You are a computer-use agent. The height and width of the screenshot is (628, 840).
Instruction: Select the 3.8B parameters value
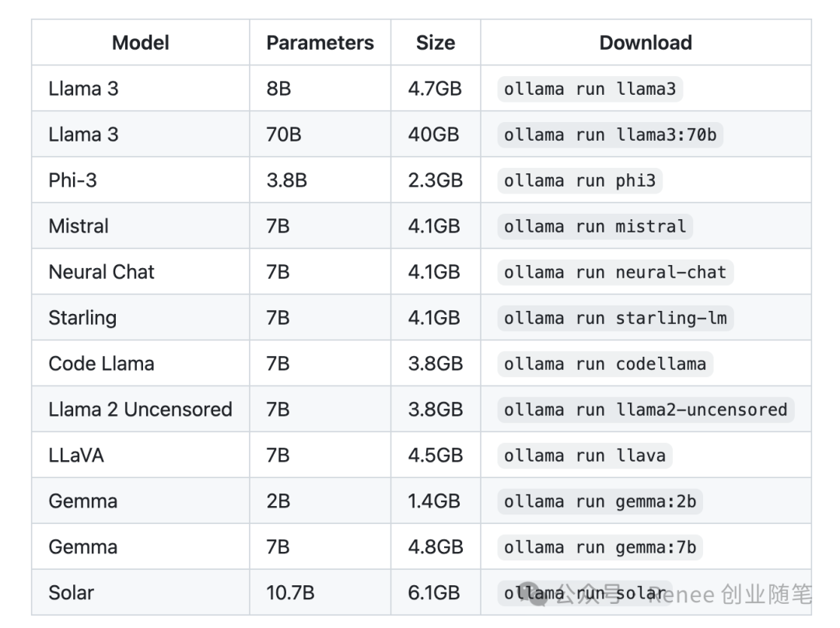pos(286,180)
